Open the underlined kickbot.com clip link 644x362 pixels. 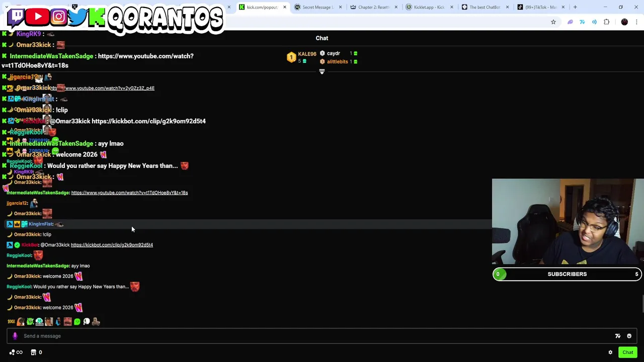click(x=112, y=245)
